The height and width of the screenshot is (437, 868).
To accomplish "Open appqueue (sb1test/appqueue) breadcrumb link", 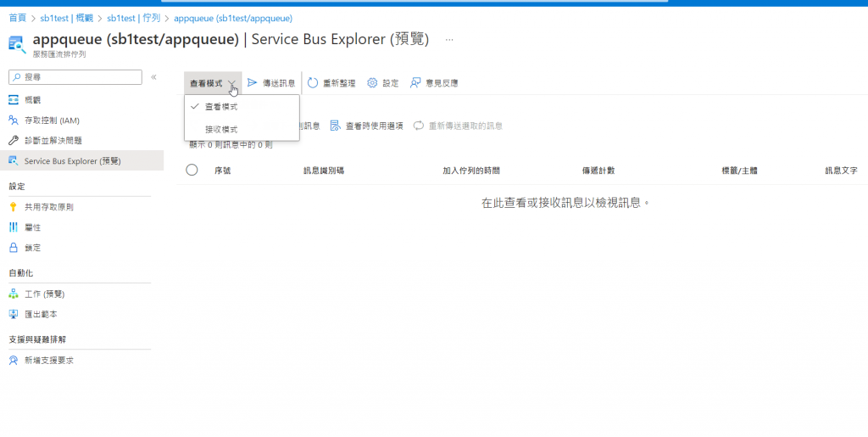I will [233, 19].
